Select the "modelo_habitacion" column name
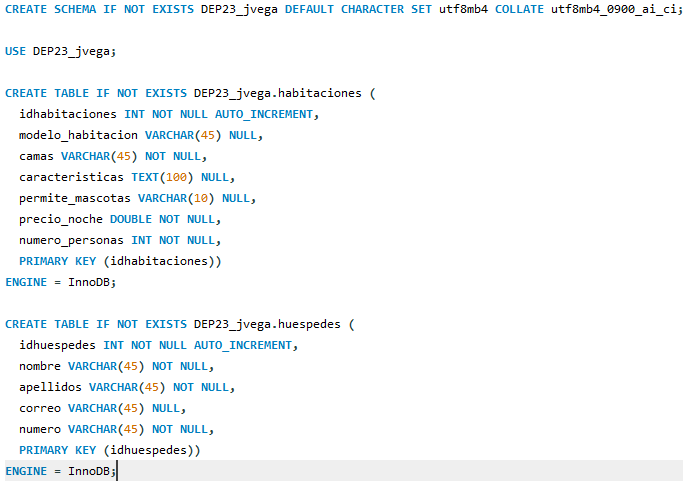This screenshot has width=688, height=487. click(78, 136)
